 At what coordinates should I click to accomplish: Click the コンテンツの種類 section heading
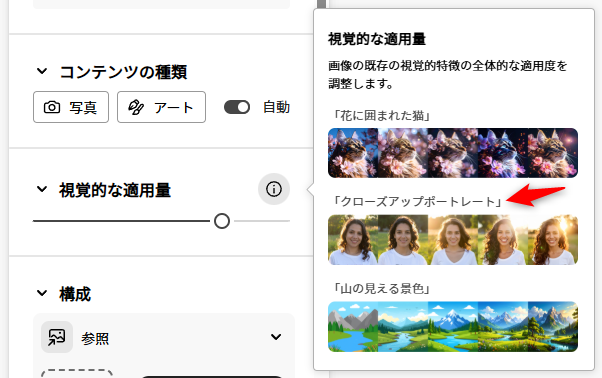[x=123, y=72]
